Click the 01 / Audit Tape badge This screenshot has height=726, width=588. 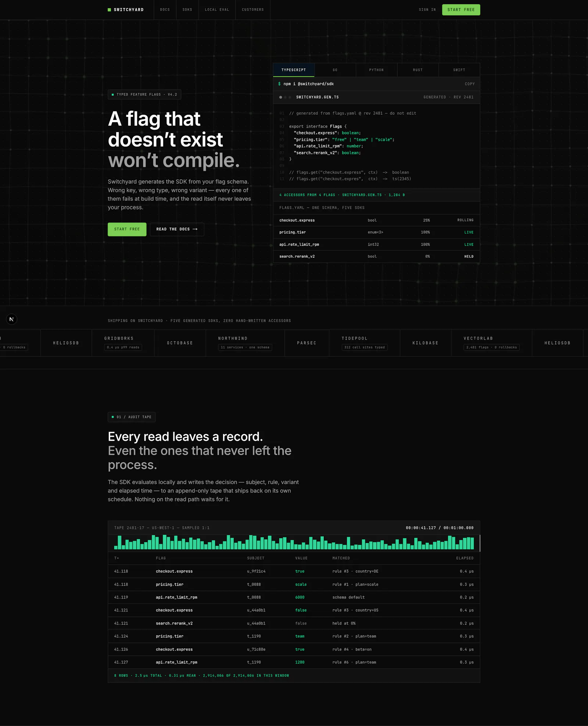(132, 417)
